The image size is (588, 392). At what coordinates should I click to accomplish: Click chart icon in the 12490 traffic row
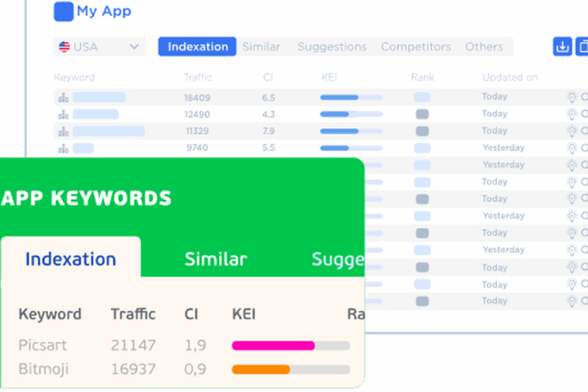pyautogui.click(x=63, y=114)
